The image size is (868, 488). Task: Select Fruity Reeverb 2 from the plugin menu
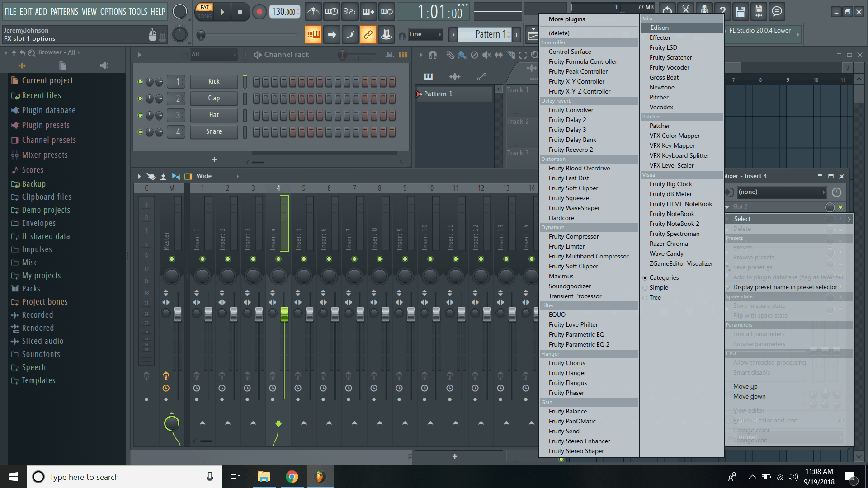[571, 149]
